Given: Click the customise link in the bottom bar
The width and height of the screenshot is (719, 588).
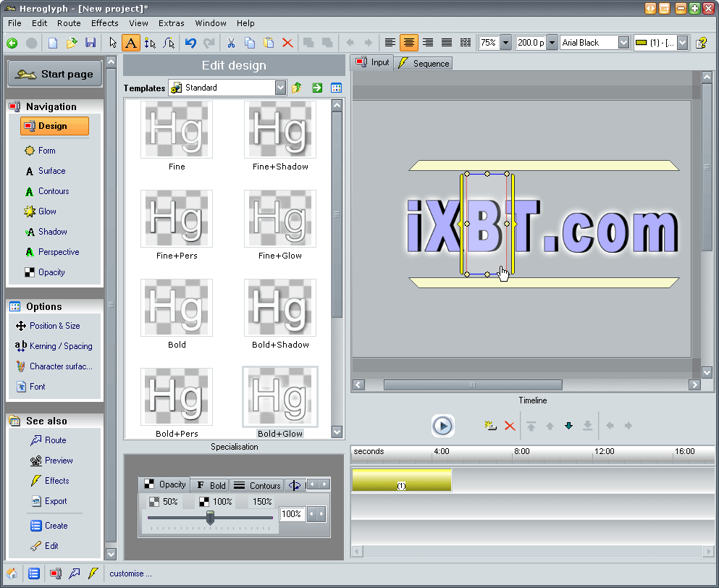Looking at the screenshot, I should point(130,574).
